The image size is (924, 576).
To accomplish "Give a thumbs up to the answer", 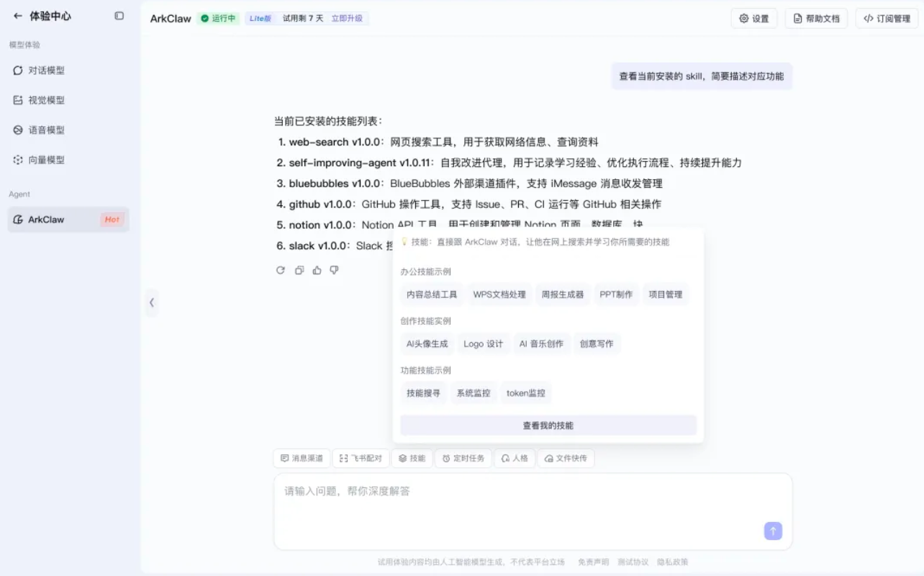I will tap(317, 270).
